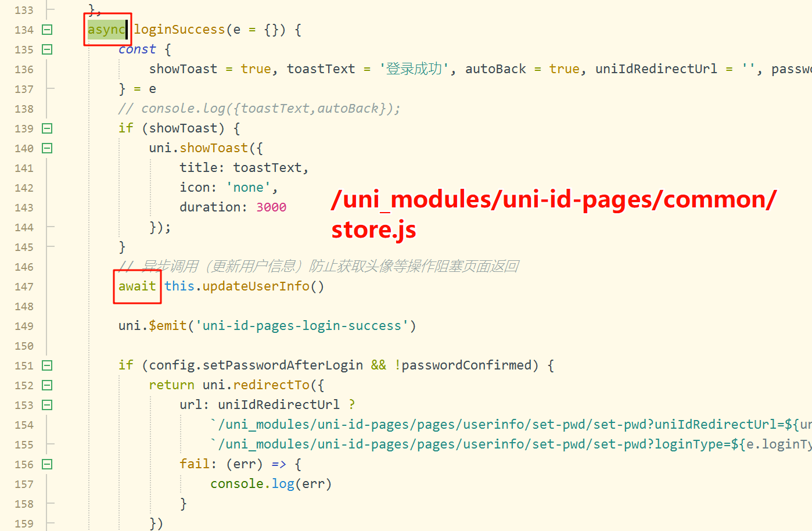
Task: Click the '登录成功' string literal
Action: (414, 69)
